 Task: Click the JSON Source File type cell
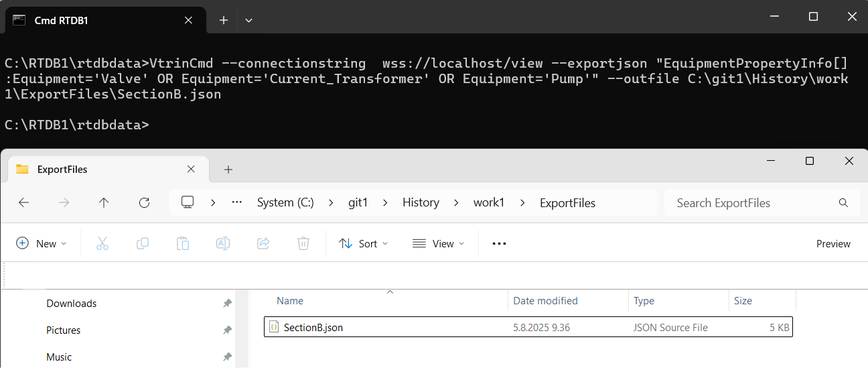[x=670, y=328]
